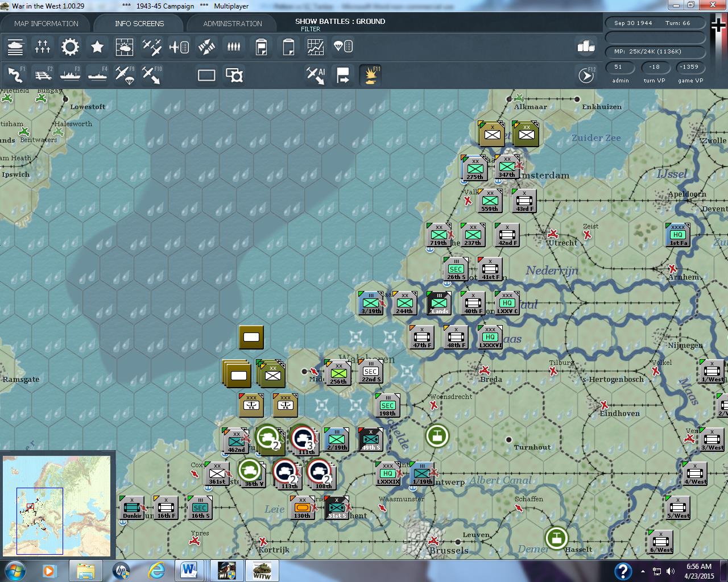The height and width of the screenshot is (582, 728).
Task: Run the AI air execution icon
Action: click(316, 75)
